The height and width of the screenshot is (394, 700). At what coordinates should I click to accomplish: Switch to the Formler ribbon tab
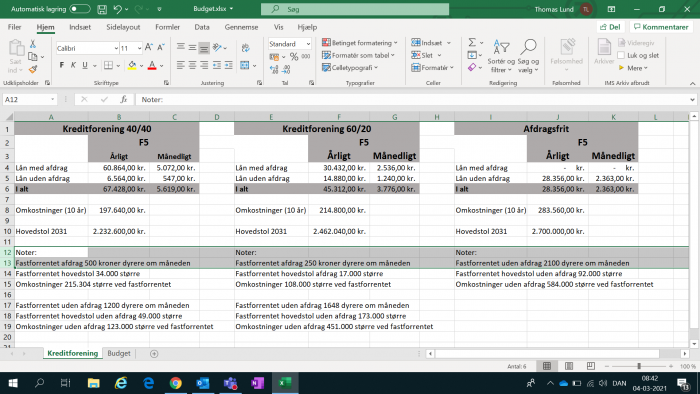[167, 27]
